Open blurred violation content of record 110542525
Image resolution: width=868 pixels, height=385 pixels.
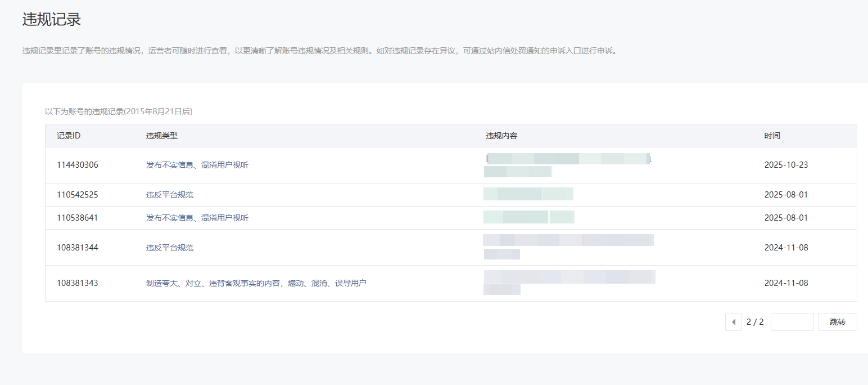(x=528, y=194)
